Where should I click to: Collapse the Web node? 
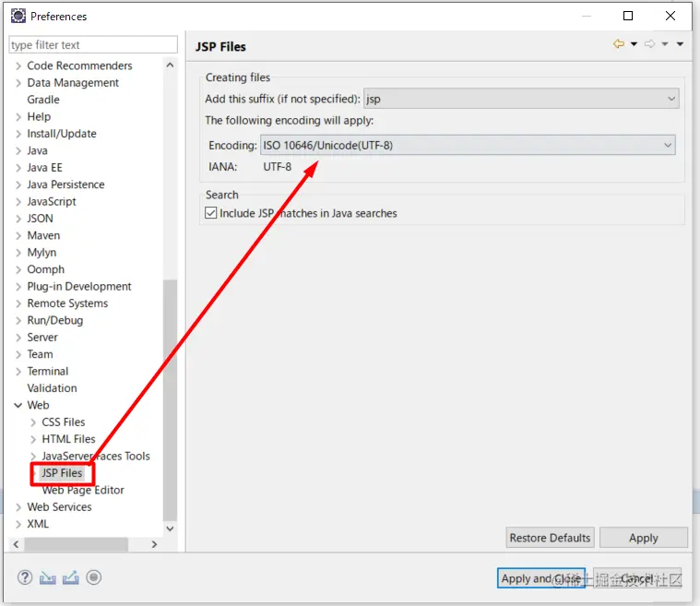click(x=18, y=406)
